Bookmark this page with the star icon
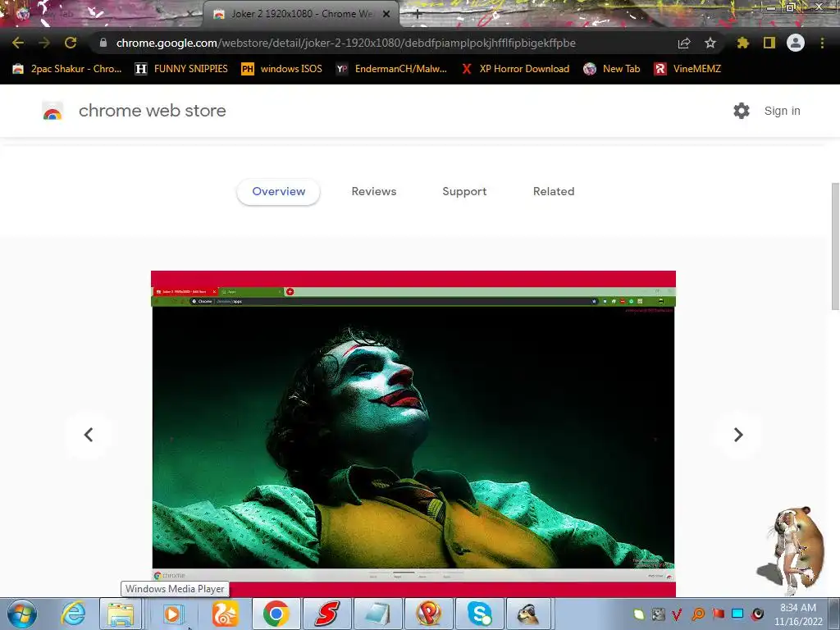Image resolution: width=840 pixels, height=630 pixels. click(x=710, y=43)
